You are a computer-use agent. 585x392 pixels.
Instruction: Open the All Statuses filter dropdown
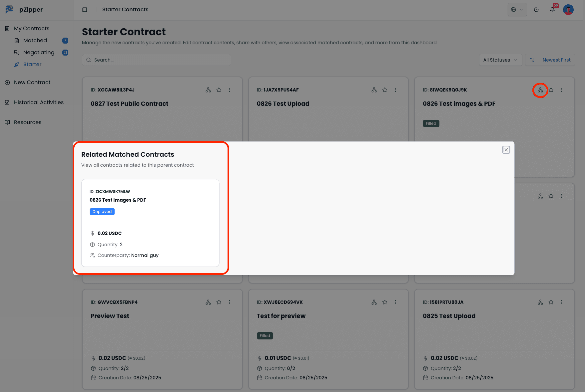click(500, 60)
